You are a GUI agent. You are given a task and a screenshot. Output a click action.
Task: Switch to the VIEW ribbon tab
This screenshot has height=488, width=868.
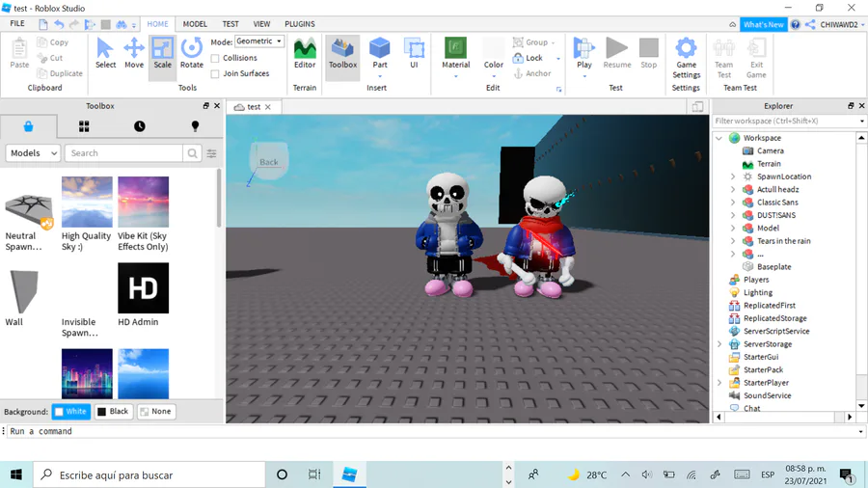click(261, 24)
